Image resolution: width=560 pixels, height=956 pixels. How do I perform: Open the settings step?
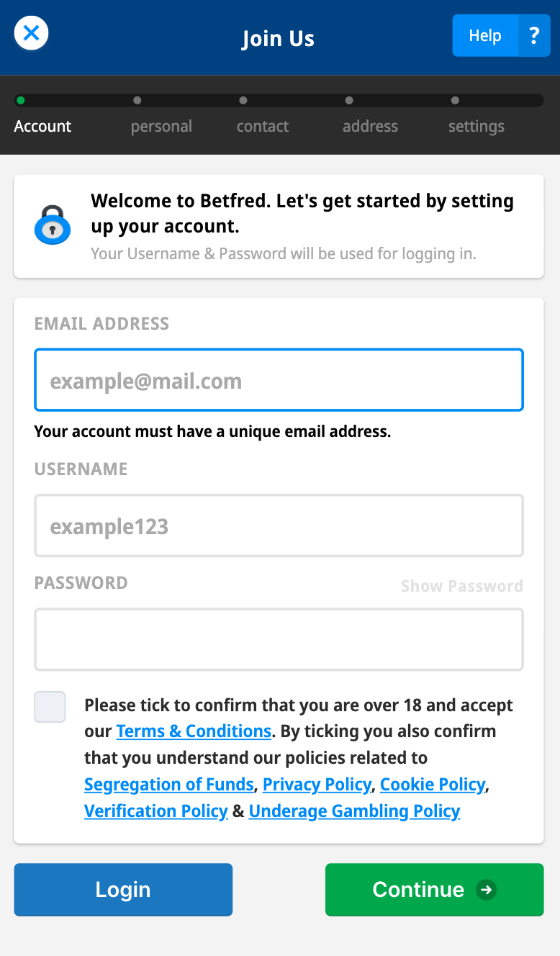click(476, 126)
